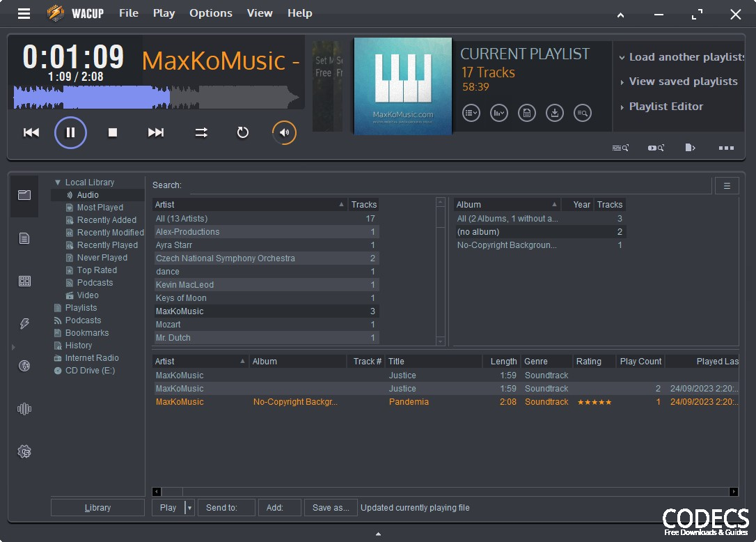Collapse the top player panel arrow
This screenshot has width=756, height=542.
[620, 15]
